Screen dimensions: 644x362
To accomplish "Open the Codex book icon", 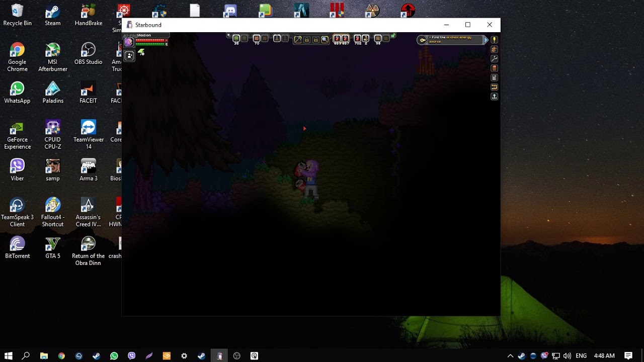I will tap(494, 68).
